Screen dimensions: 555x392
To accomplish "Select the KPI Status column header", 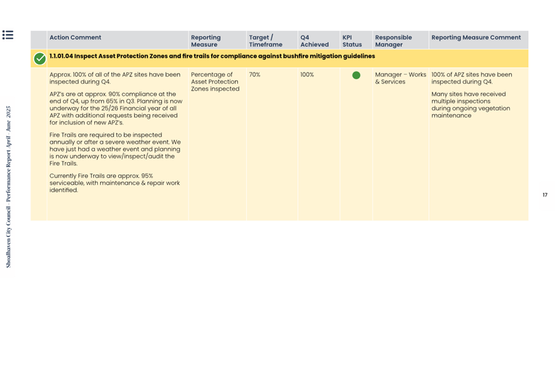I will click(351, 41).
